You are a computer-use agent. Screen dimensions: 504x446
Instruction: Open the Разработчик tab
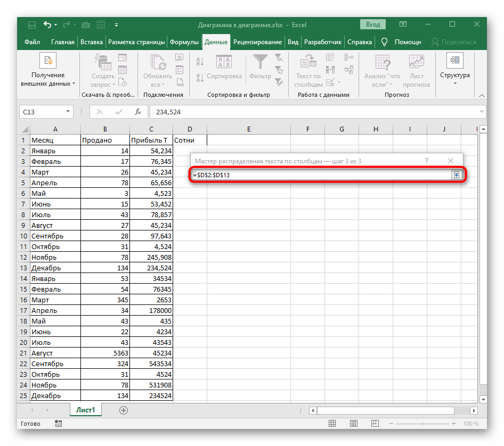[323, 42]
